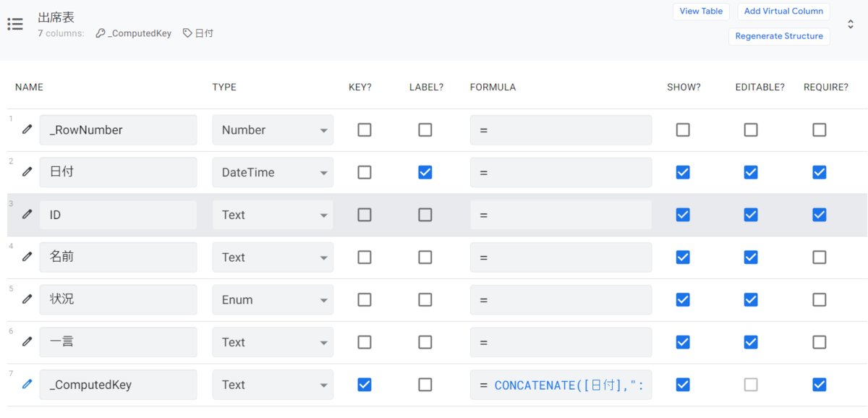868x418 pixels.
Task: Open the edit pencil for 状況 column
Action: tap(27, 299)
